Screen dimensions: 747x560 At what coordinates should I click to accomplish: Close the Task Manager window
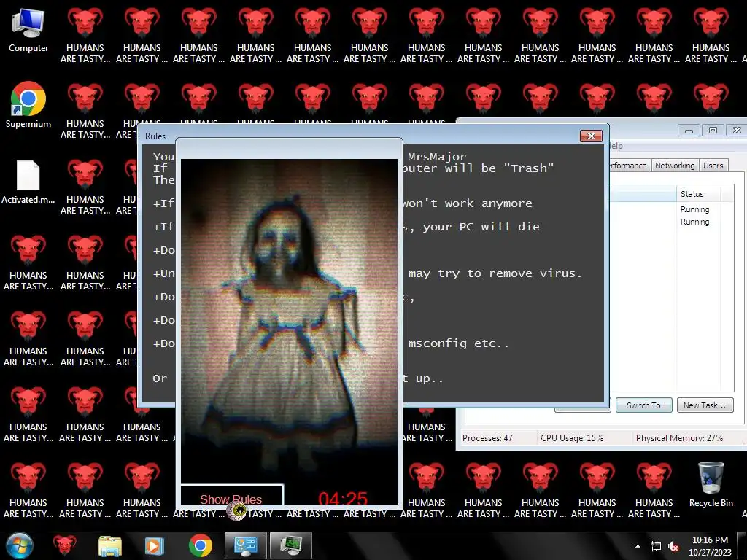click(737, 130)
